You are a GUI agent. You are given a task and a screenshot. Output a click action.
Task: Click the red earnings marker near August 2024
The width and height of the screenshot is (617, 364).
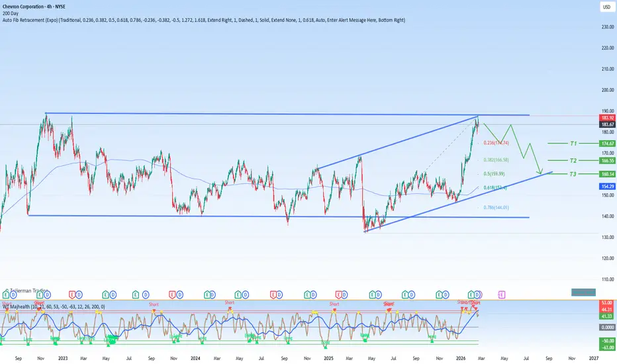click(x=273, y=295)
